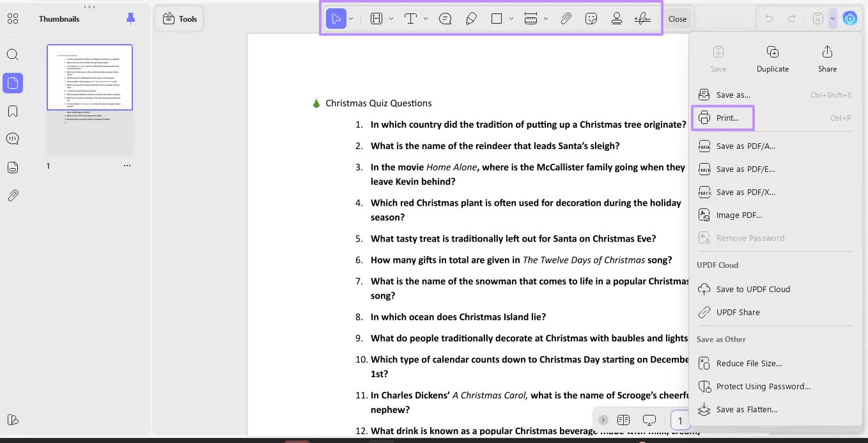Expand the selection tool dropdown
Image resolution: width=868 pixels, height=443 pixels.
click(349, 19)
